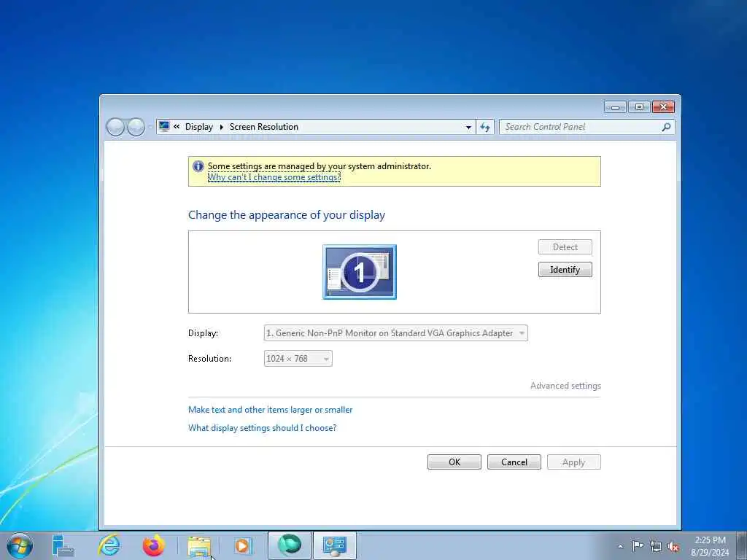Click the Screen Resolution breadcrumb
Viewport: 747px width, 560px height.
coord(264,127)
